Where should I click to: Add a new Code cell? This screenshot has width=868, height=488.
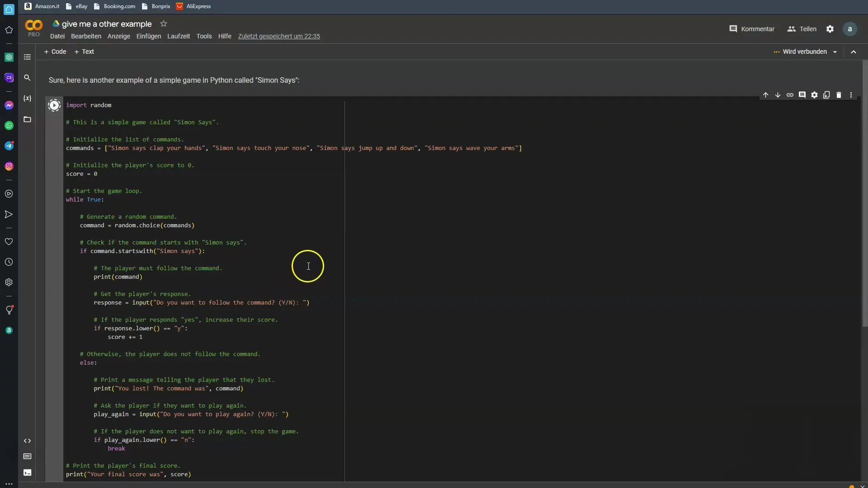point(55,52)
